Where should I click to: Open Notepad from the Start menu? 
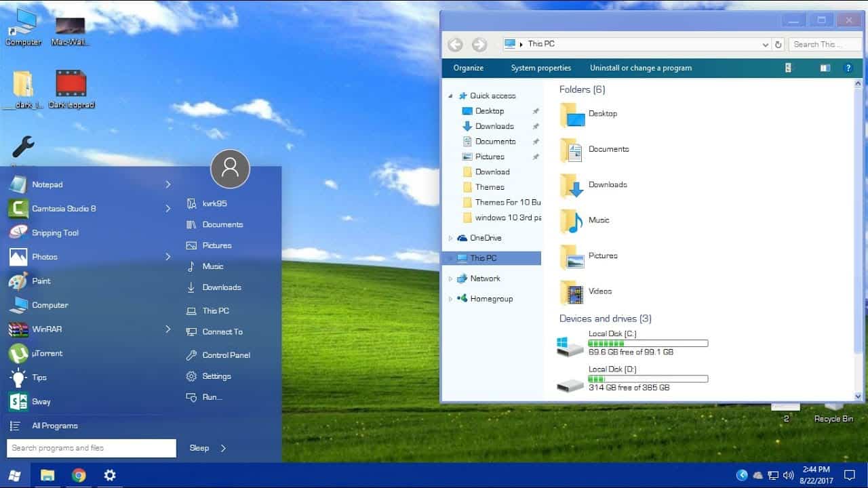(x=47, y=184)
